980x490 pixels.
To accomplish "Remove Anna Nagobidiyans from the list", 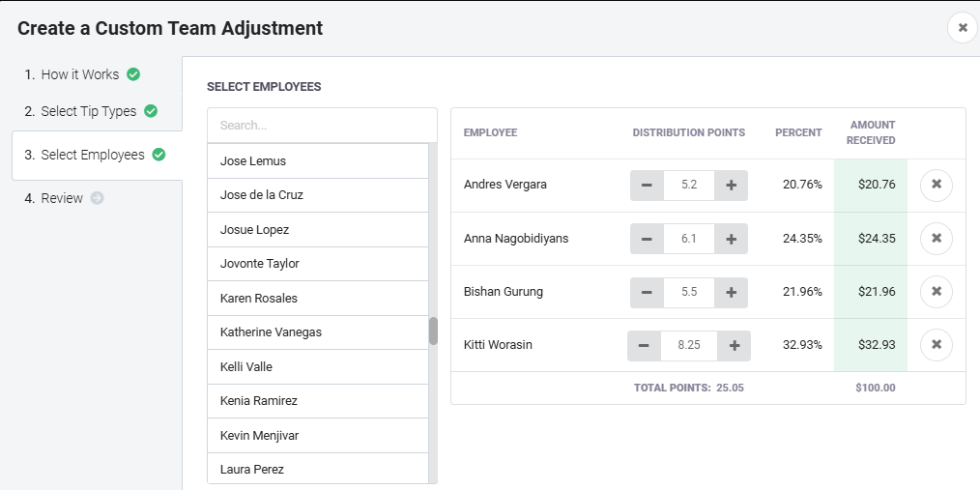I will click(936, 238).
